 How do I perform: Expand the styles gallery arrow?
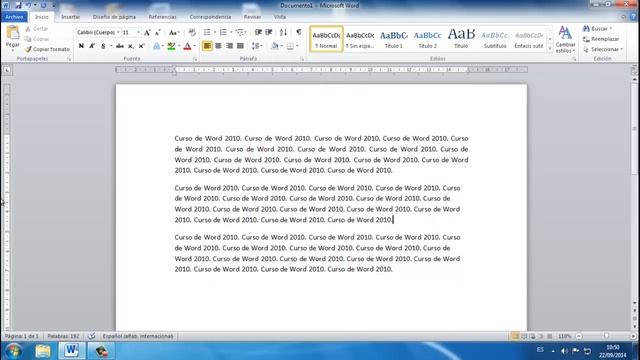pos(550,49)
